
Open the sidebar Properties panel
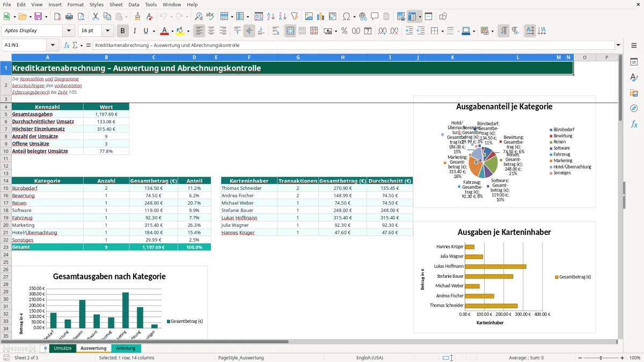[x=634, y=62]
